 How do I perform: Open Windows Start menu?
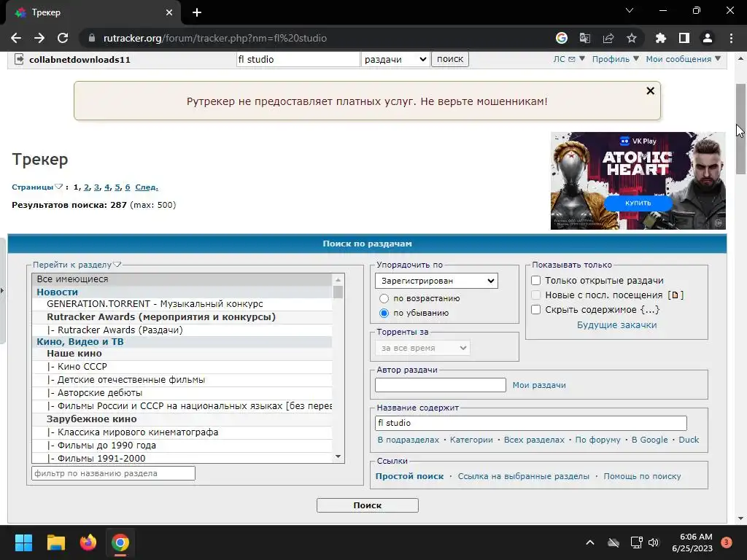tap(23, 542)
